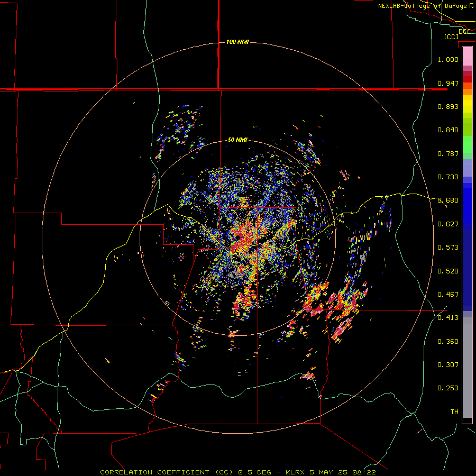This screenshot has height=476, width=476.
Task: Select the 0.413 color scale label
Action: [x=448, y=318]
